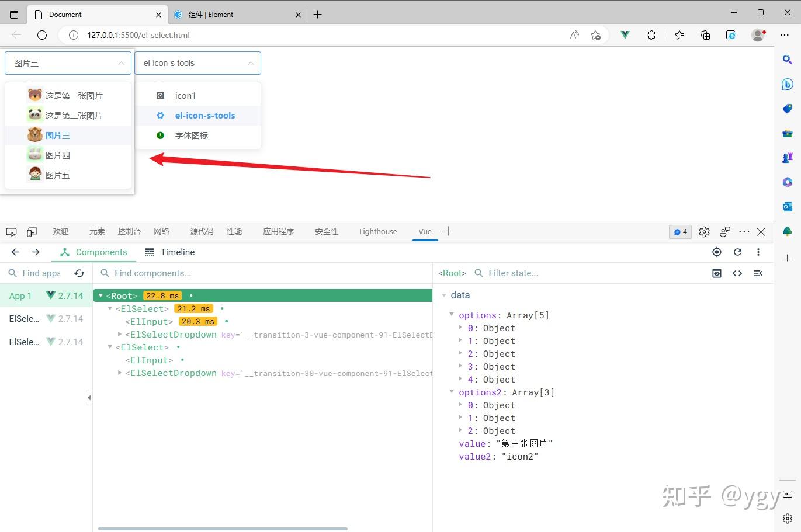Go forward in Vue devtools navigation

point(36,252)
